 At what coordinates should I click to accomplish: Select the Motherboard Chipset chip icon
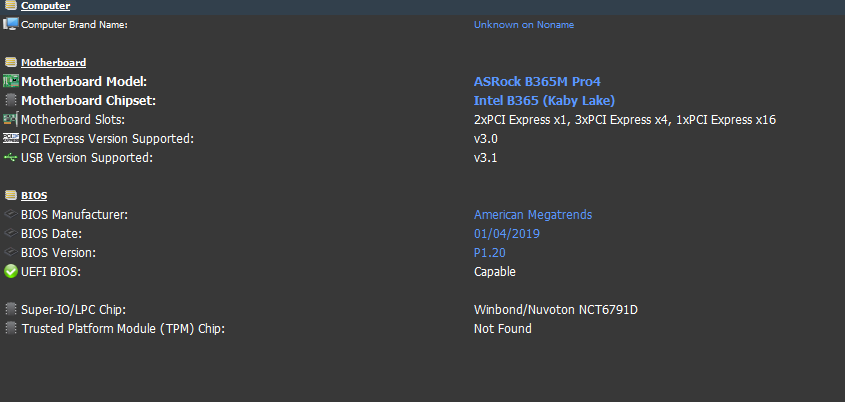pyautogui.click(x=10, y=100)
